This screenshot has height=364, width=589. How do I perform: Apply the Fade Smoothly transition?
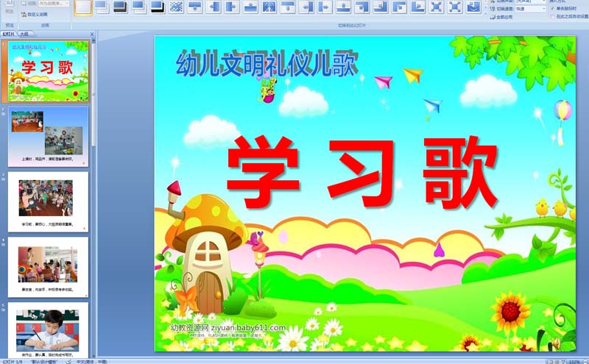pyautogui.click(x=102, y=7)
